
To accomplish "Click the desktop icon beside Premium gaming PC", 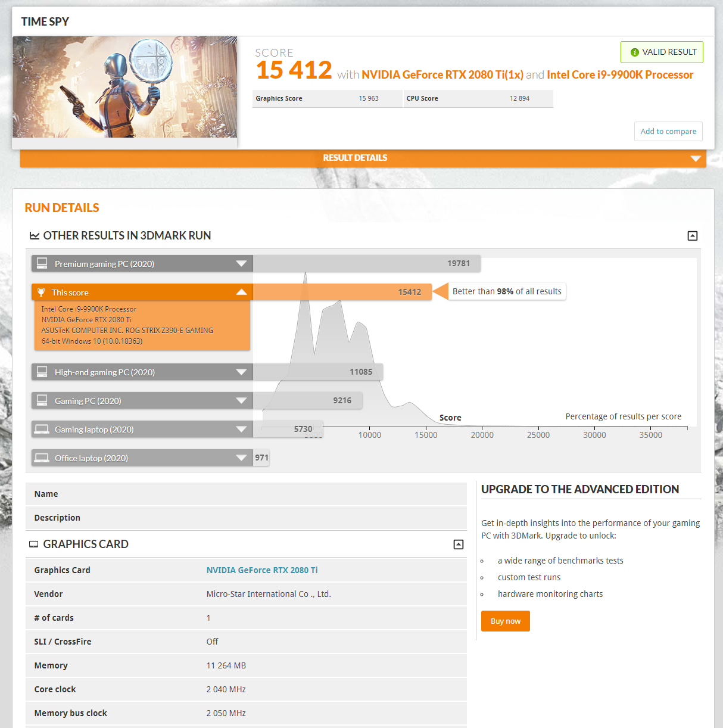I will point(42,263).
